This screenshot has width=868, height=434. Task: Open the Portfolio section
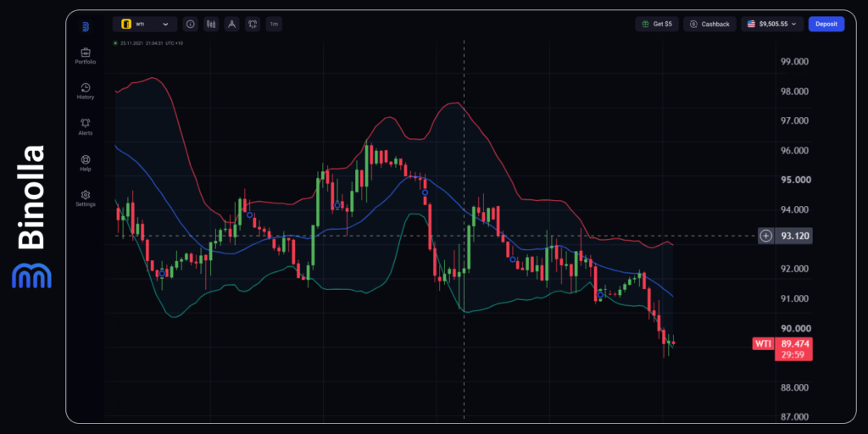tap(86, 57)
